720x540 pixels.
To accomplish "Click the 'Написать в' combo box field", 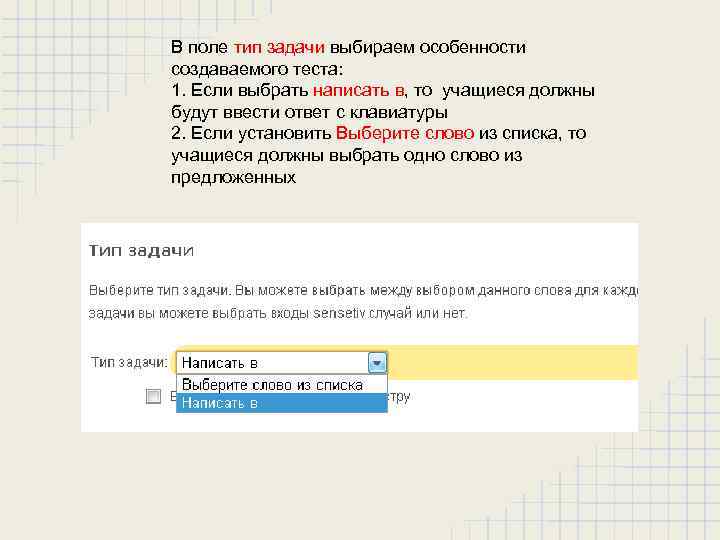I will 281,363.
